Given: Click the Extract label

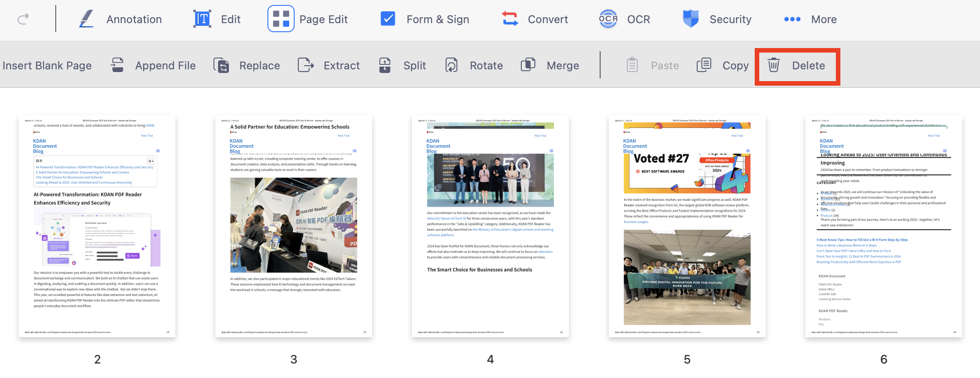Looking at the screenshot, I should 342,66.
